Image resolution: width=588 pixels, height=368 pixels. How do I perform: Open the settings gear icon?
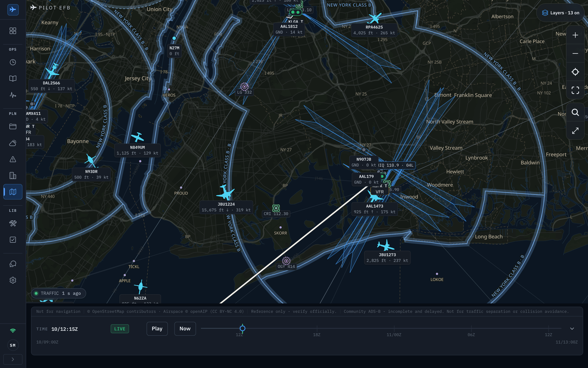pos(13,280)
